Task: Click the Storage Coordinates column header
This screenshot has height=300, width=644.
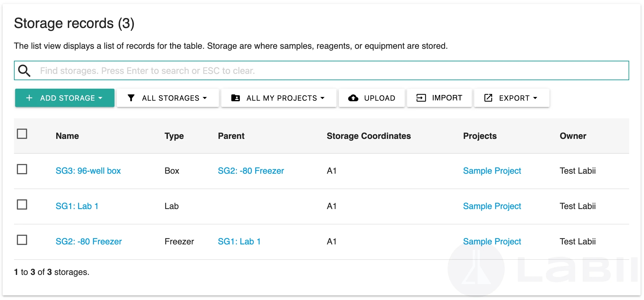Action: pos(369,136)
